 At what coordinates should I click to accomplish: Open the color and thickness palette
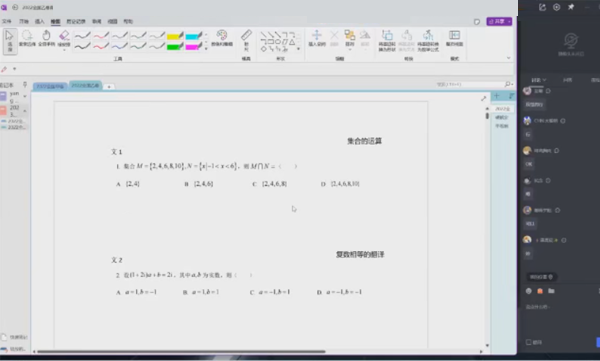coord(222,38)
